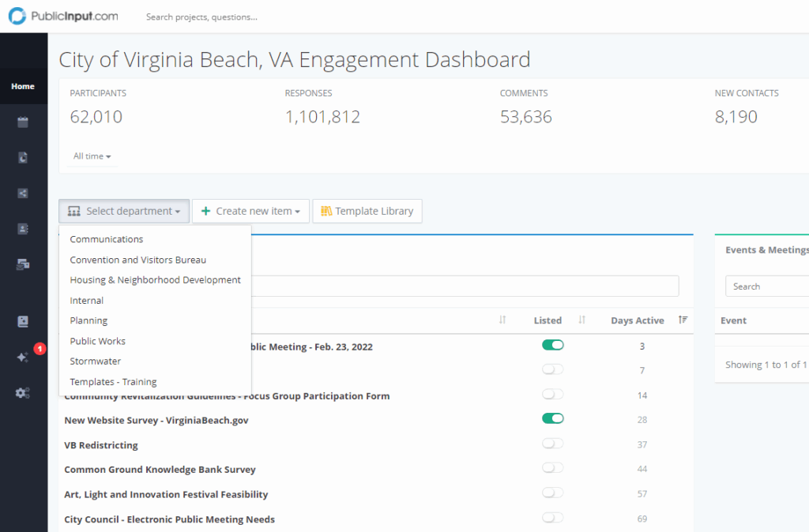Open the calendar icon in sidebar
The height and width of the screenshot is (532, 809).
[23, 122]
